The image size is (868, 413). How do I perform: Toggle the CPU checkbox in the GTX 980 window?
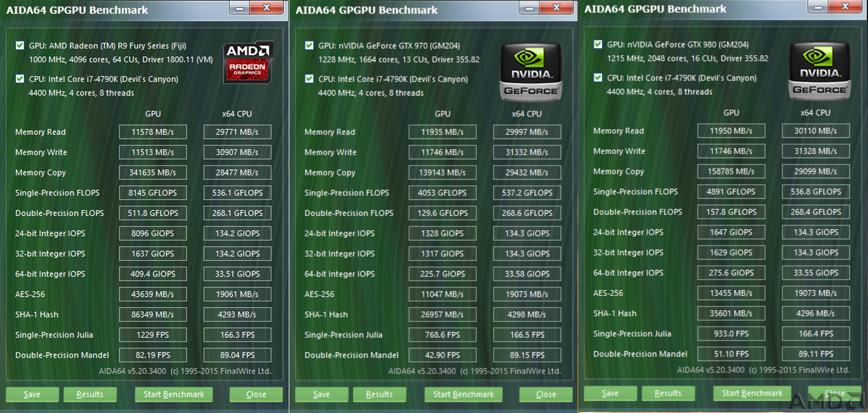(x=598, y=78)
